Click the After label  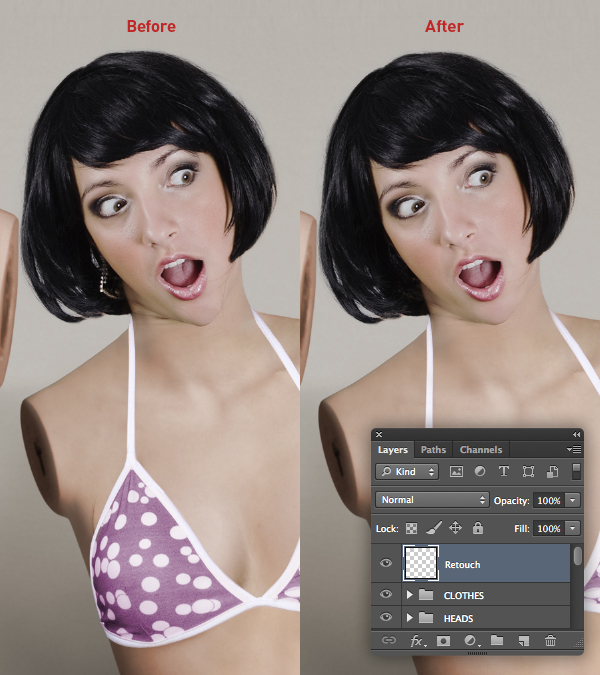pyautogui.click(x=444, y=26)
